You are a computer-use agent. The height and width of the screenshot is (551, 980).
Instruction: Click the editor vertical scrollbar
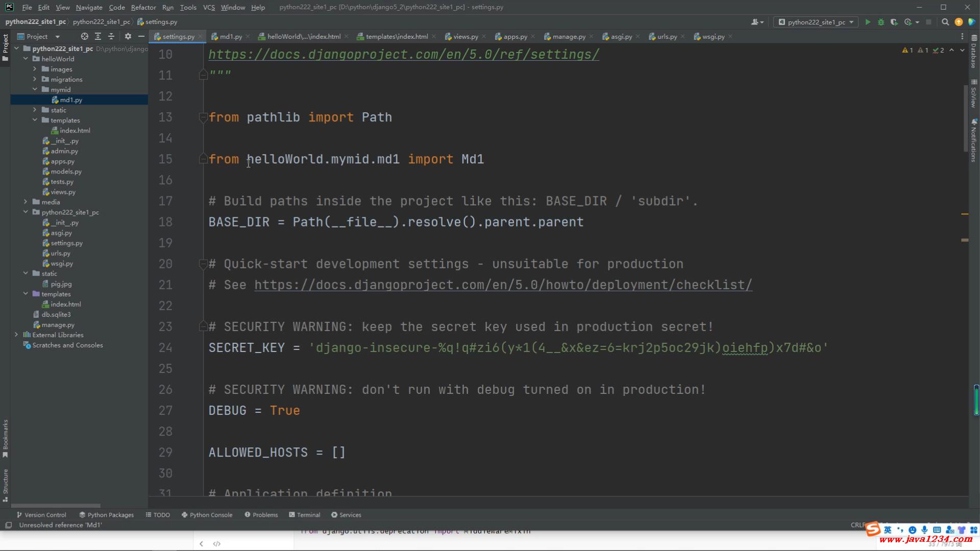(x=965, y=118)
